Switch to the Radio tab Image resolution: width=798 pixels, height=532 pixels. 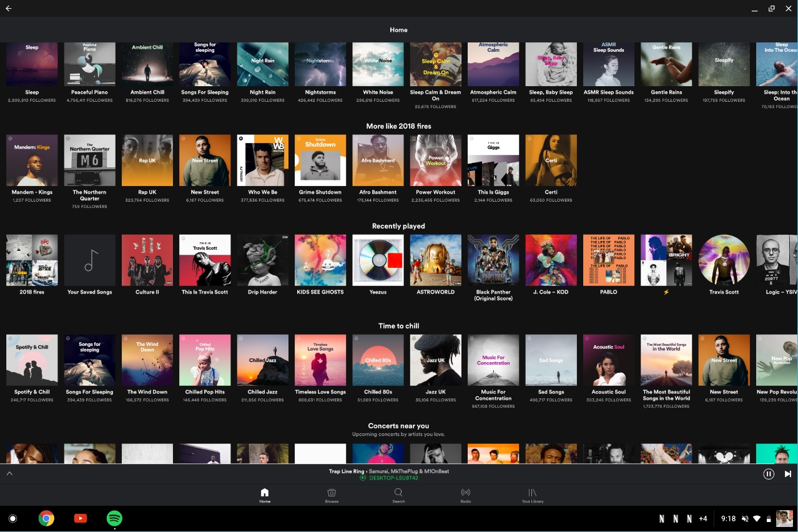[465, 496]
